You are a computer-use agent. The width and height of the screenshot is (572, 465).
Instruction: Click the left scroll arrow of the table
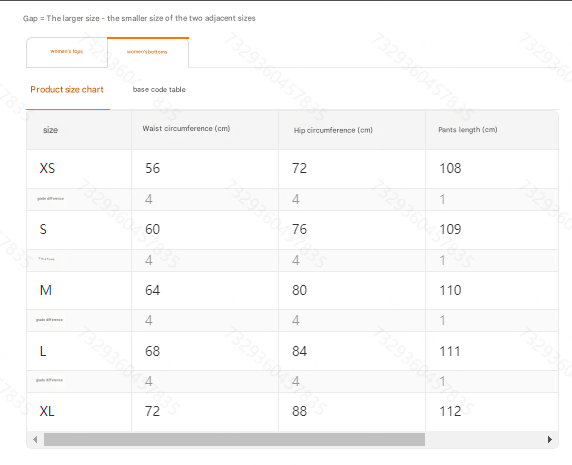coord(35,439)
